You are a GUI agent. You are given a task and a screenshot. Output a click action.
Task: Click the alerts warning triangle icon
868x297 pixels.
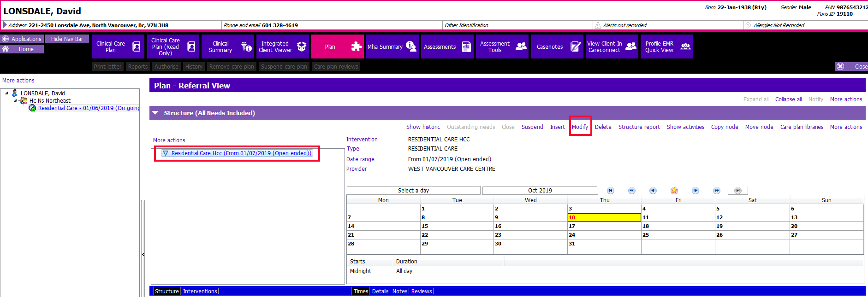coord(598,25)
